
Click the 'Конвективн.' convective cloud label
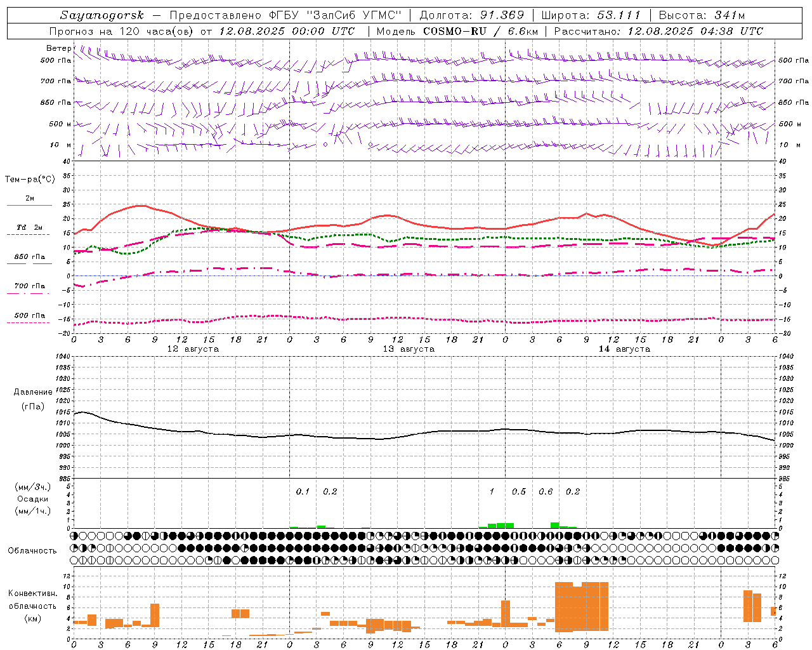32,594
